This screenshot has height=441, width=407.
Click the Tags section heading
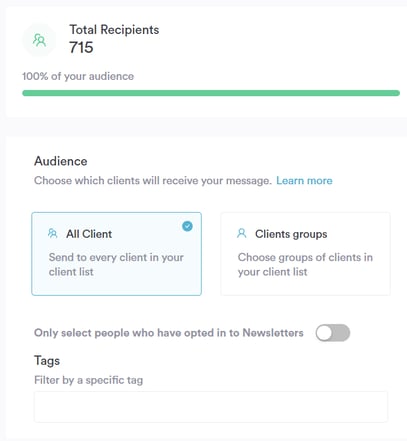47,361
